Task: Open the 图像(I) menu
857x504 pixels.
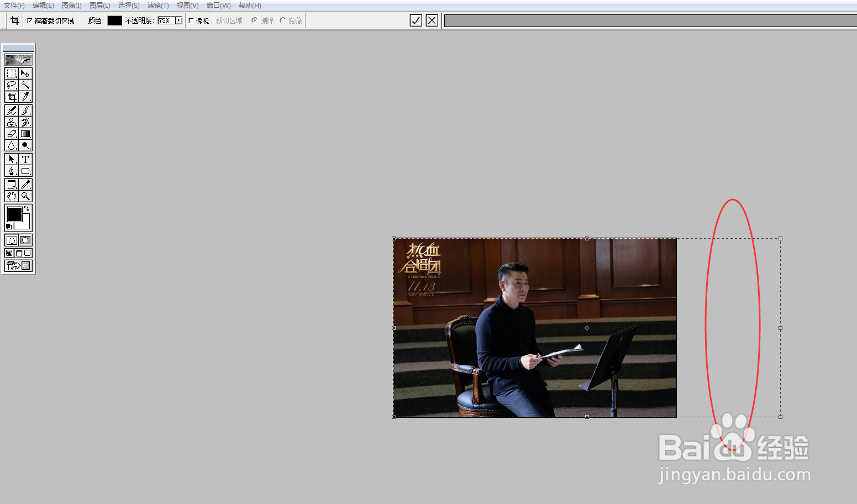Action: click(x=72, y=6)
